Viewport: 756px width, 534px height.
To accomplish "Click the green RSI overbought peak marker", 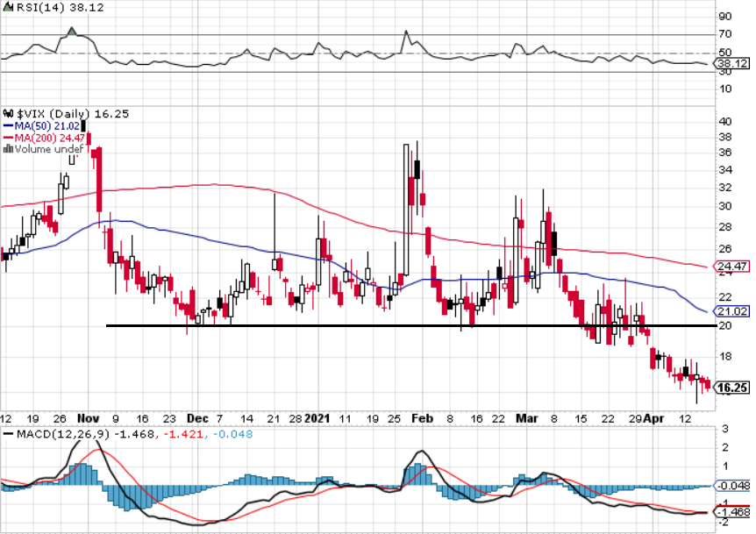I will coord(71,32).
